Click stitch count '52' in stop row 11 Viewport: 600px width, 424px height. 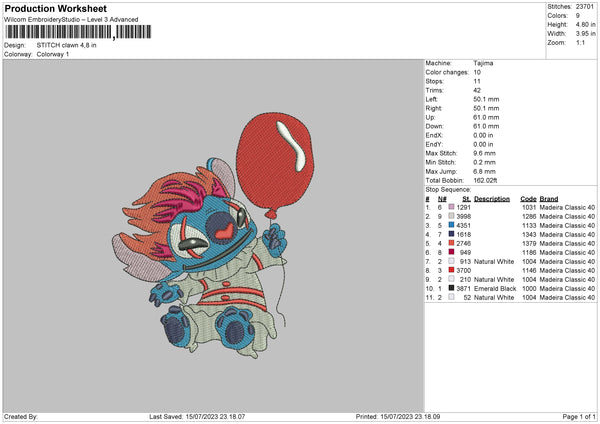467,297
